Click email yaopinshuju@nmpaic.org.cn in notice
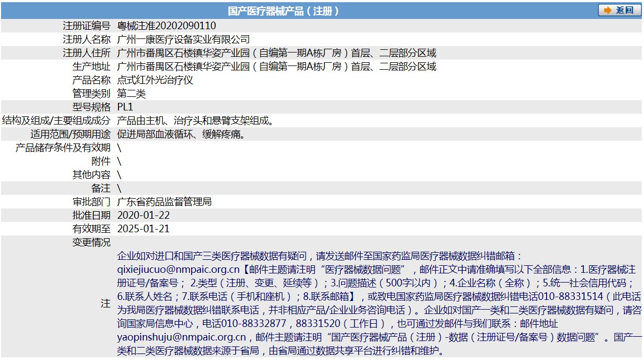The height and width of the screenshot is (360, 644). [x=182, y=337]
